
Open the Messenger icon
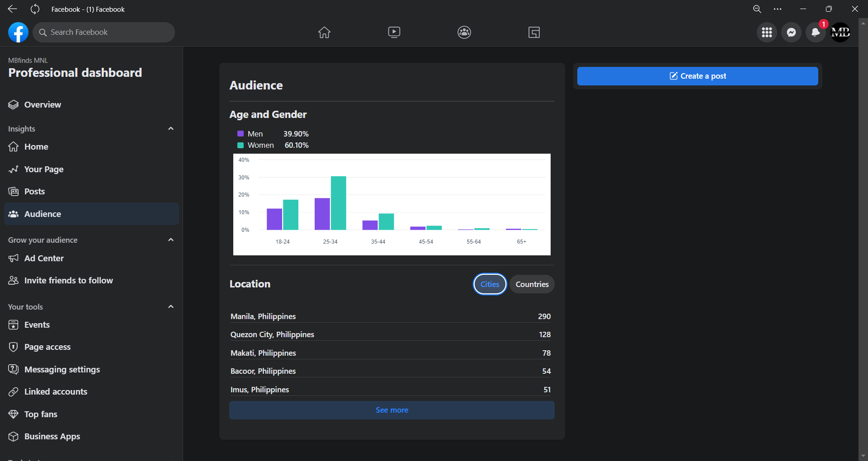791,32
